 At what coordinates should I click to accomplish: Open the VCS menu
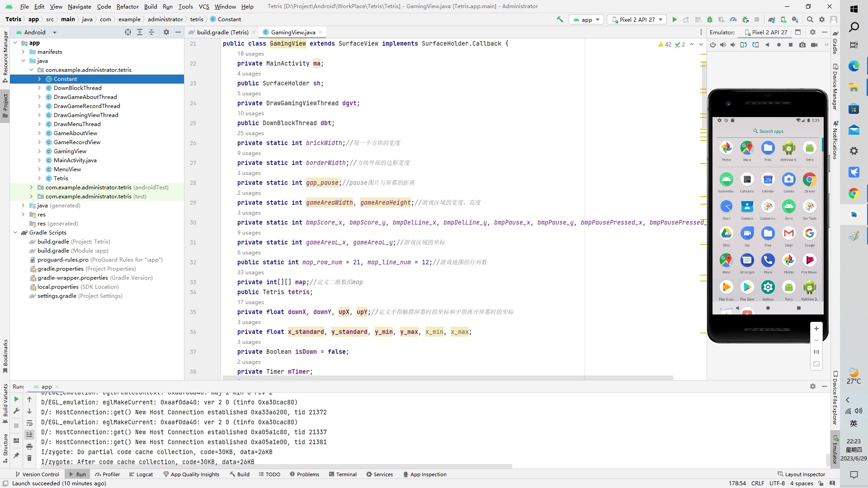point(204,6)
